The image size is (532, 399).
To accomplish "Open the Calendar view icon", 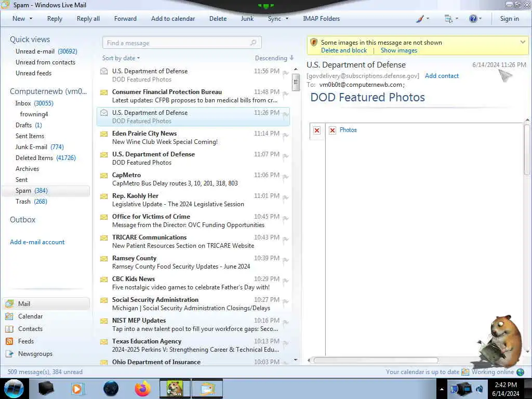I will tap(9, 316).
